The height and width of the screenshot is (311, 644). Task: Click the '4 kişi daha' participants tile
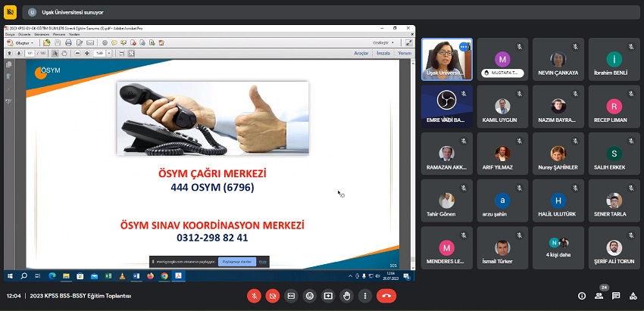559,247
